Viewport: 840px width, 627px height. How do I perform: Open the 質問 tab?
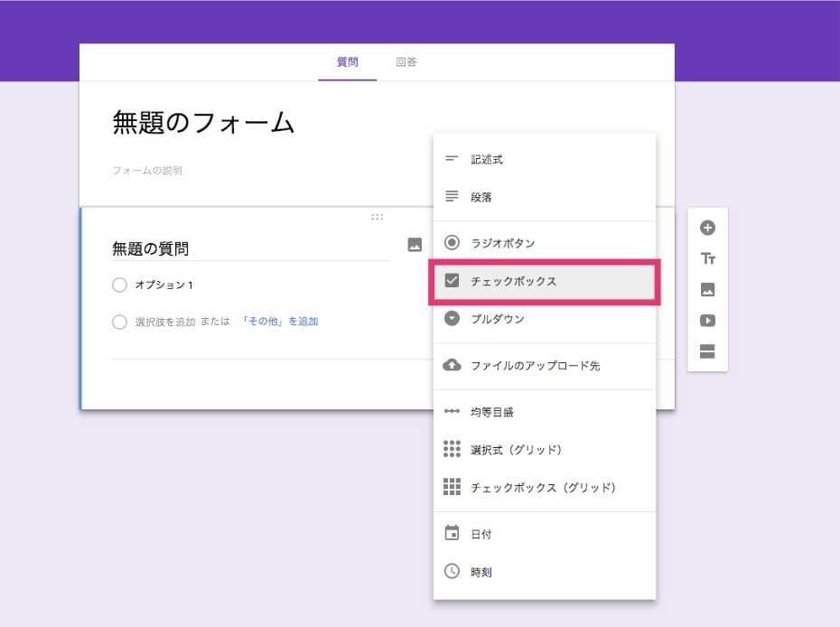pos(349,61)
